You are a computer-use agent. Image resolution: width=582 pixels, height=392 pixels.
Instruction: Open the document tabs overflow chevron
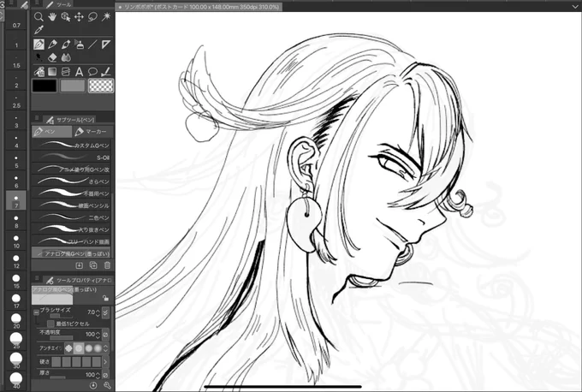click(x=575, y=6)
